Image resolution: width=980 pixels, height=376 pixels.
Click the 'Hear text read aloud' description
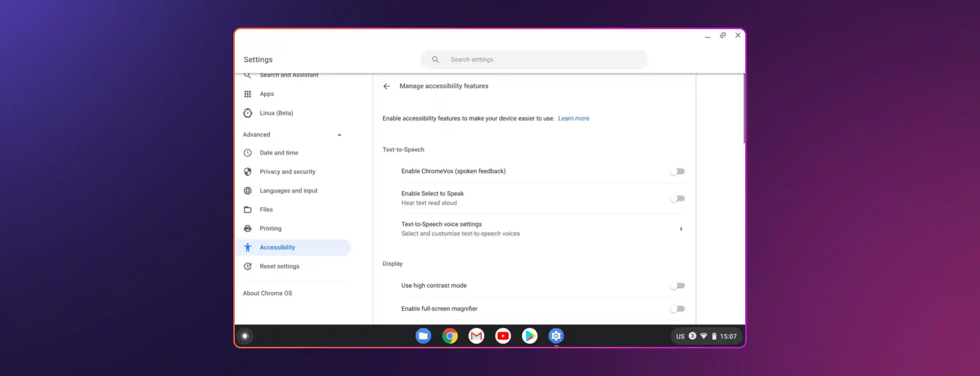tap(429, 203)
